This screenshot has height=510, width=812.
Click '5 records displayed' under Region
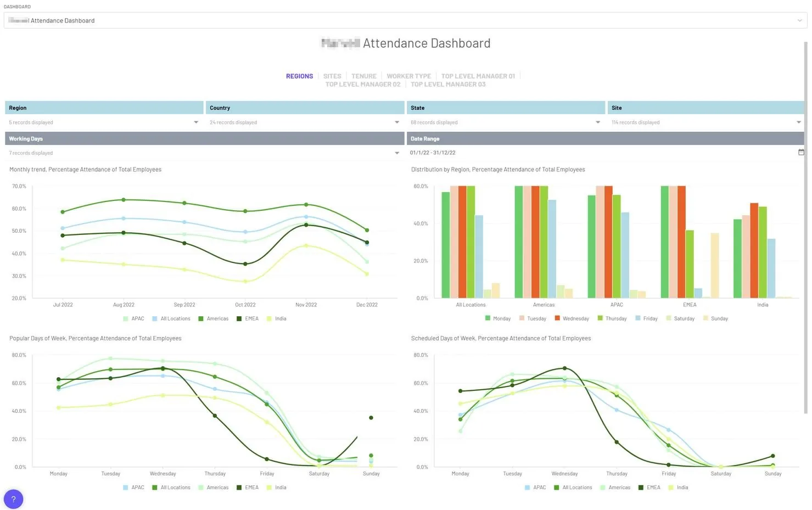pyautogui.click(x=31, y=122)
